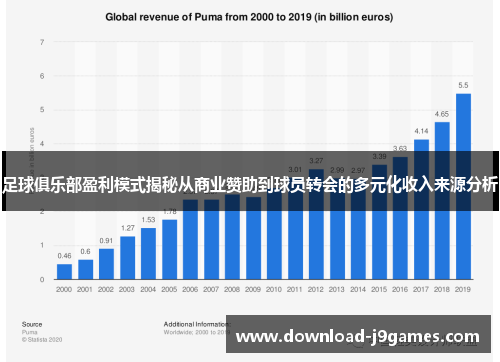The width and height of the screenshot is (500, 362).
Task: Click the "0.91" value label
Action: (x=106, y=241)
